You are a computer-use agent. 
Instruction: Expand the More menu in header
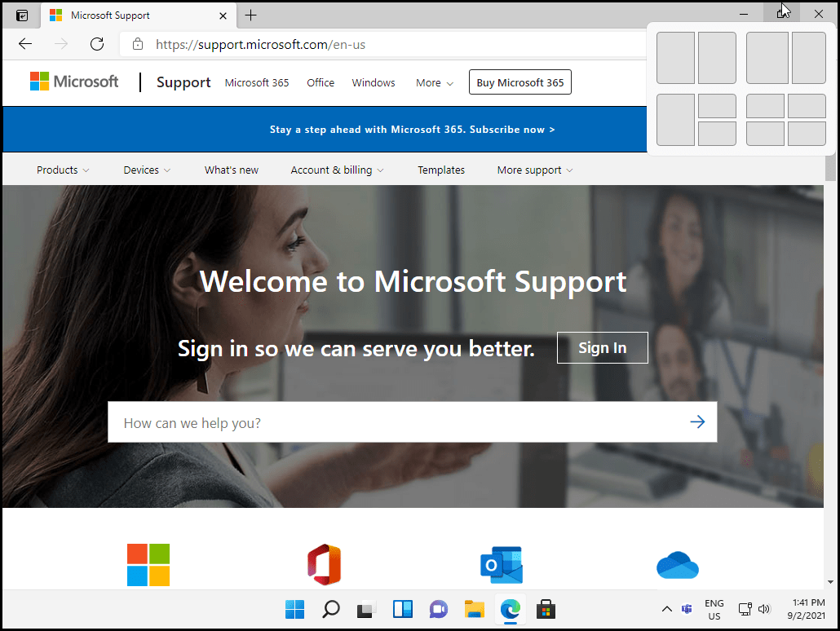(435, 83)
